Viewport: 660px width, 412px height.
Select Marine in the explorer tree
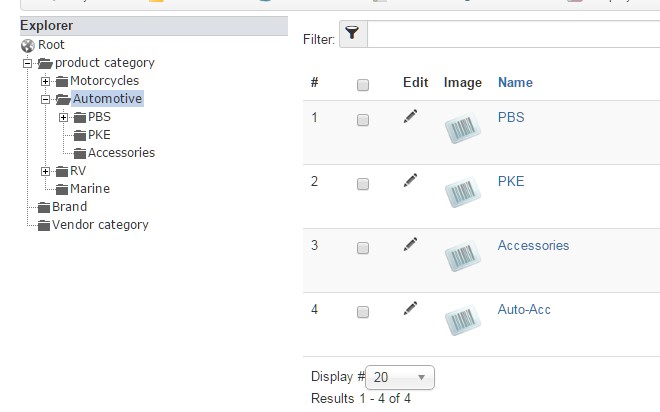pyautogui.click(x=89, y=189)
